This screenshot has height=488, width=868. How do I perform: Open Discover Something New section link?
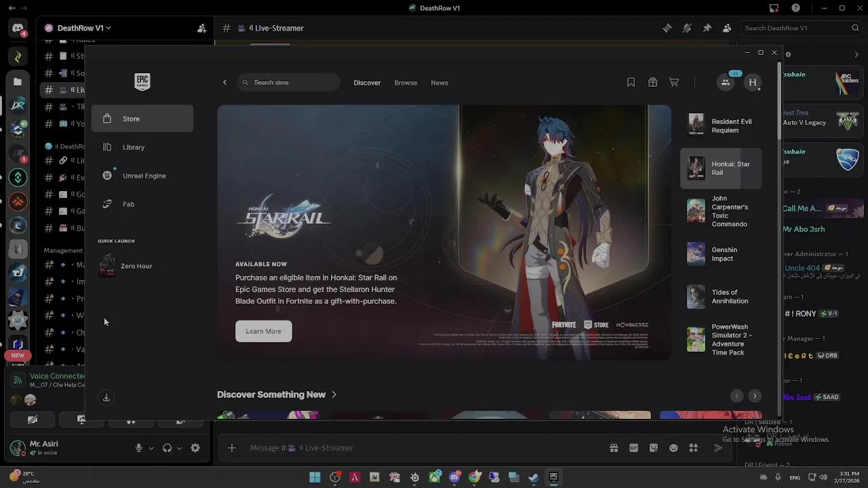click(x=277, y=394)
